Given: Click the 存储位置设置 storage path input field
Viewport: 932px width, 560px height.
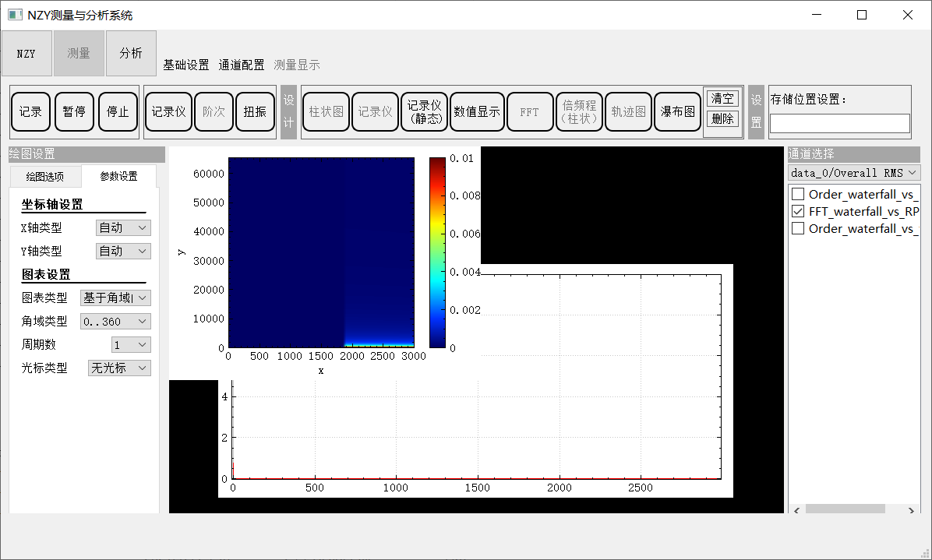Looking at the screenshot, I should coord(839,123).
